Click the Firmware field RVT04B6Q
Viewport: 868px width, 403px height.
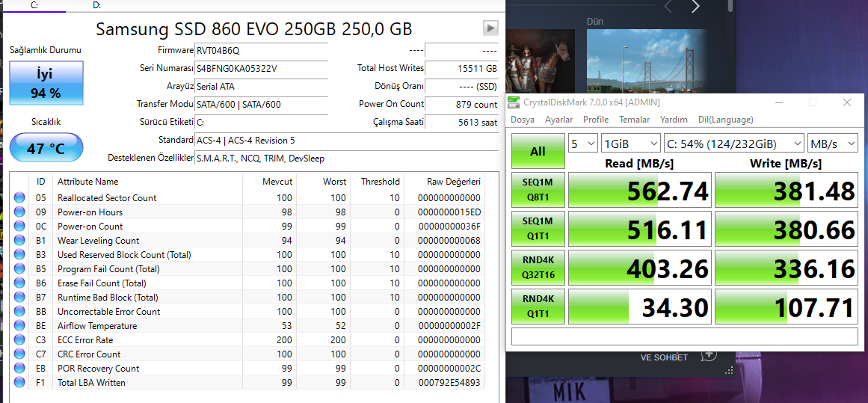261,50
